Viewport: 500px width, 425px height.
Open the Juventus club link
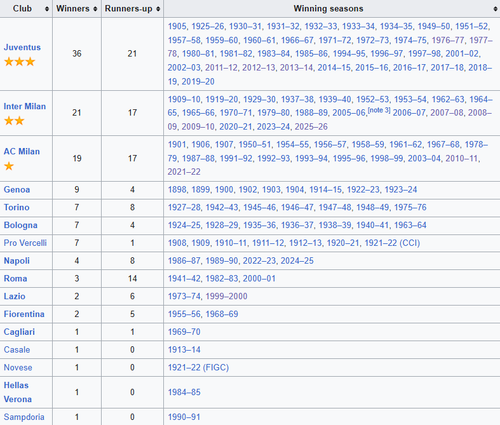coord(22,47)
